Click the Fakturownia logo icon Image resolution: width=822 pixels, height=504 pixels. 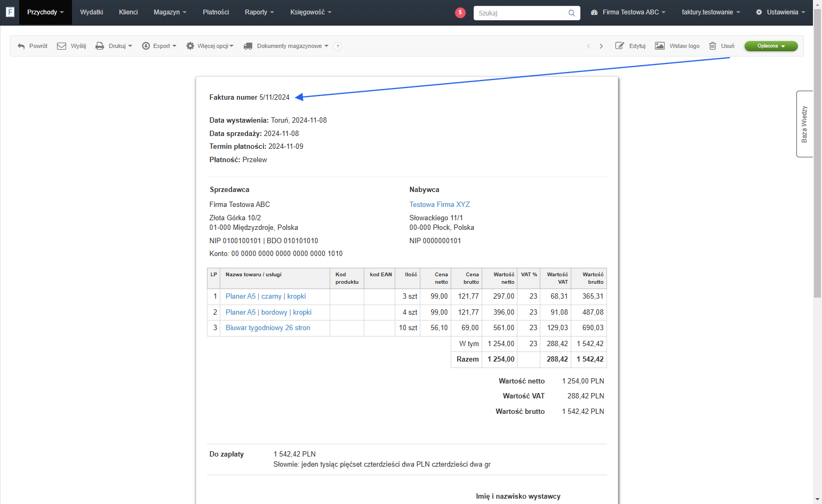click(x=10, y=12)
